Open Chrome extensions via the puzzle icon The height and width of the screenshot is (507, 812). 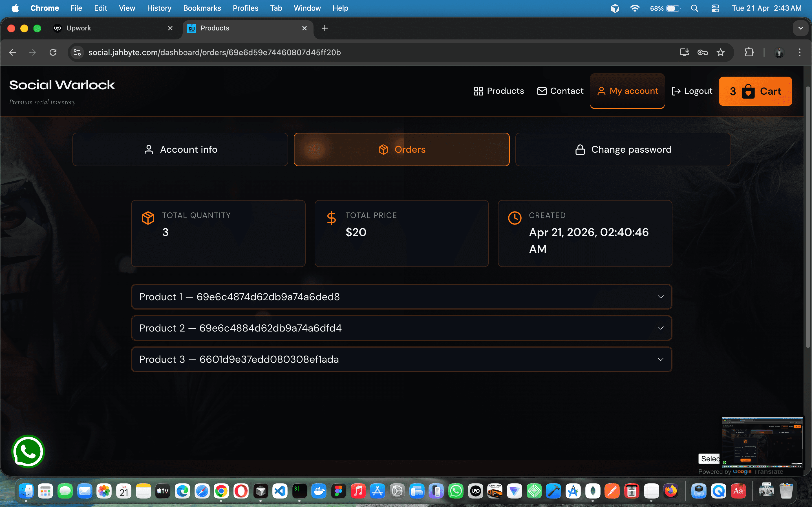[749, 52]
